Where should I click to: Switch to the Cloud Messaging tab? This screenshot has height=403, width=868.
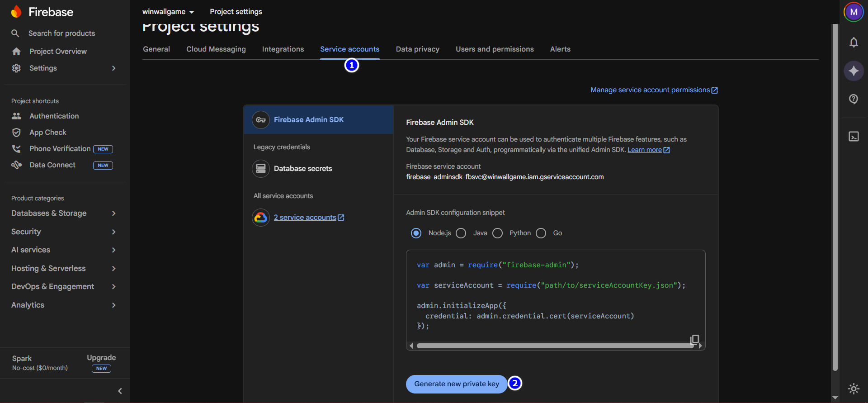tap(216, 49)
